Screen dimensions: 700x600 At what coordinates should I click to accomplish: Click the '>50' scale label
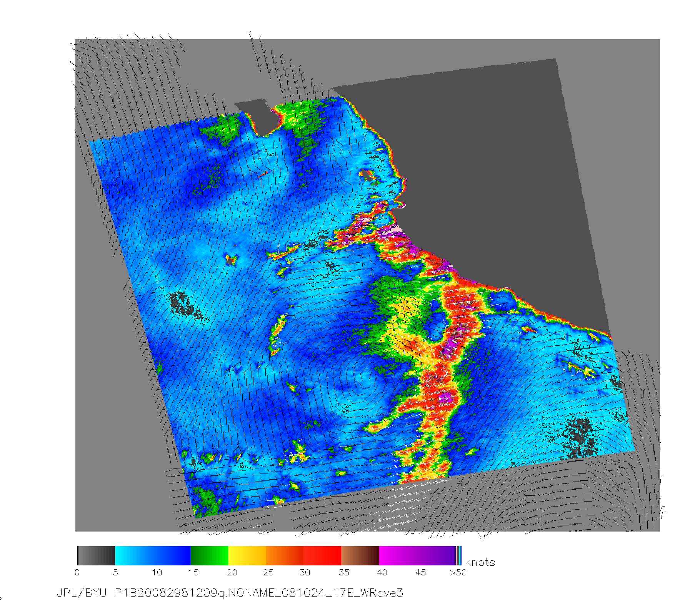pos(458,572)
